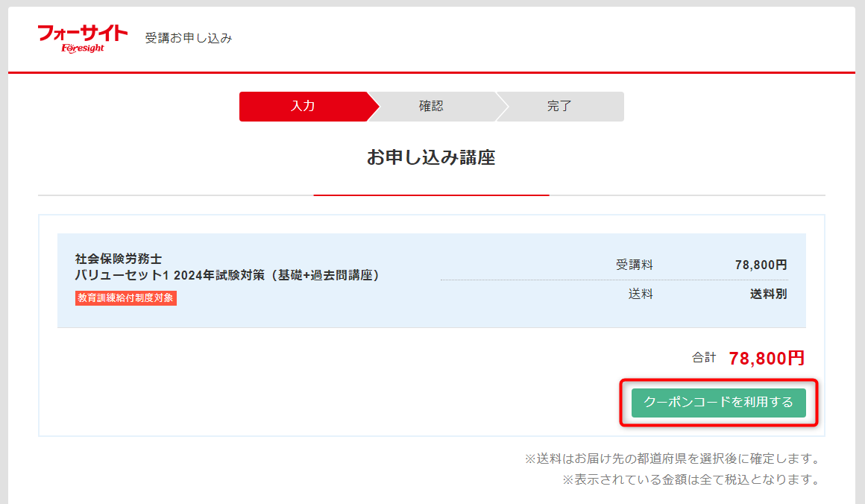Viewport: 865px width, 504px height.
Task: Click the バリューセット1 2024年試験対策 course name
Action: [x=228, y=275]
